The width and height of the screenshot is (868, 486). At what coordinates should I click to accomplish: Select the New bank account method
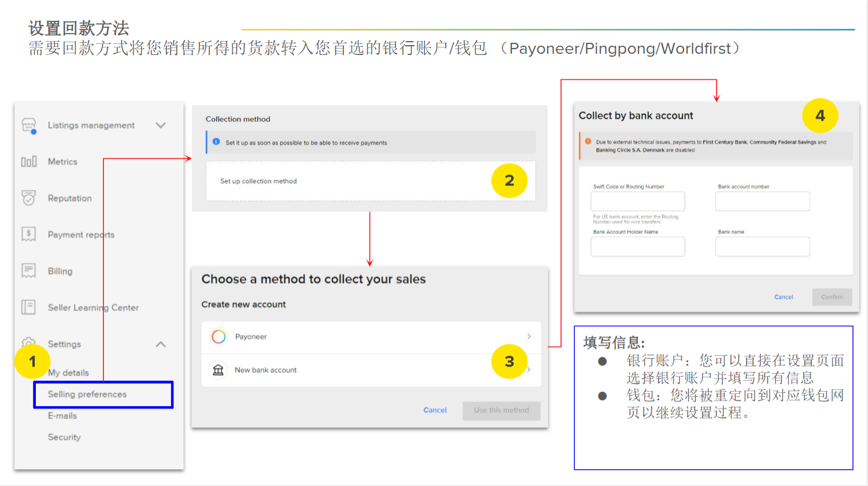371,370
